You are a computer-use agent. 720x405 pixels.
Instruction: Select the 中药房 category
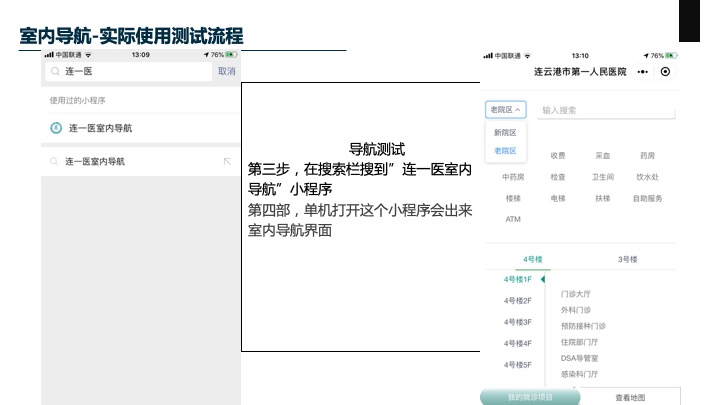click(513, 177)
